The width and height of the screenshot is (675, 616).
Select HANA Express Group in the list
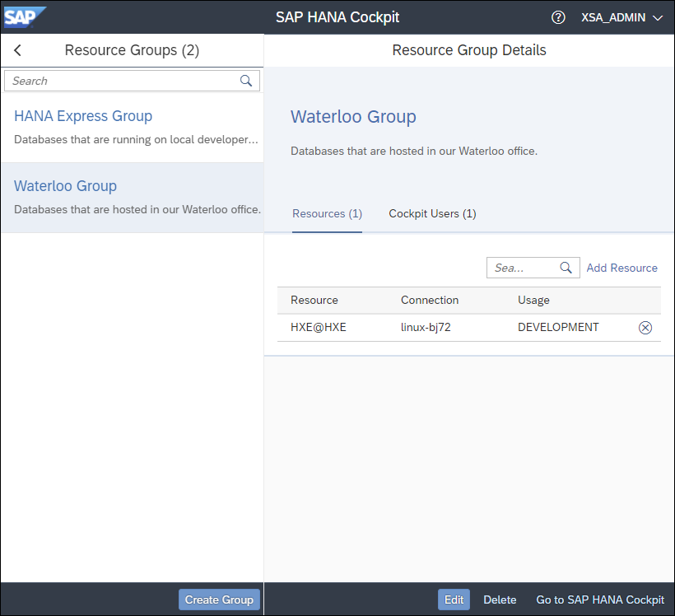[132, 128]
